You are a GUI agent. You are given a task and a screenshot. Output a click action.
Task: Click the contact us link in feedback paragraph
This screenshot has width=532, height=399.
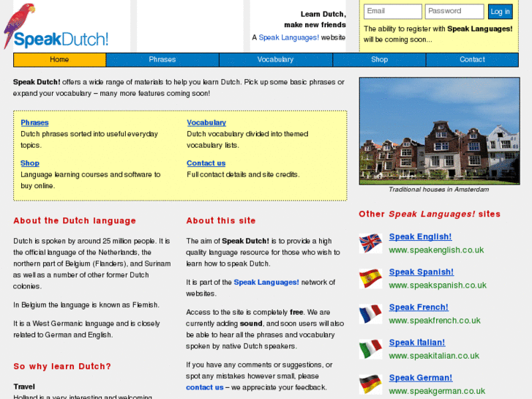tap(205, 387)
